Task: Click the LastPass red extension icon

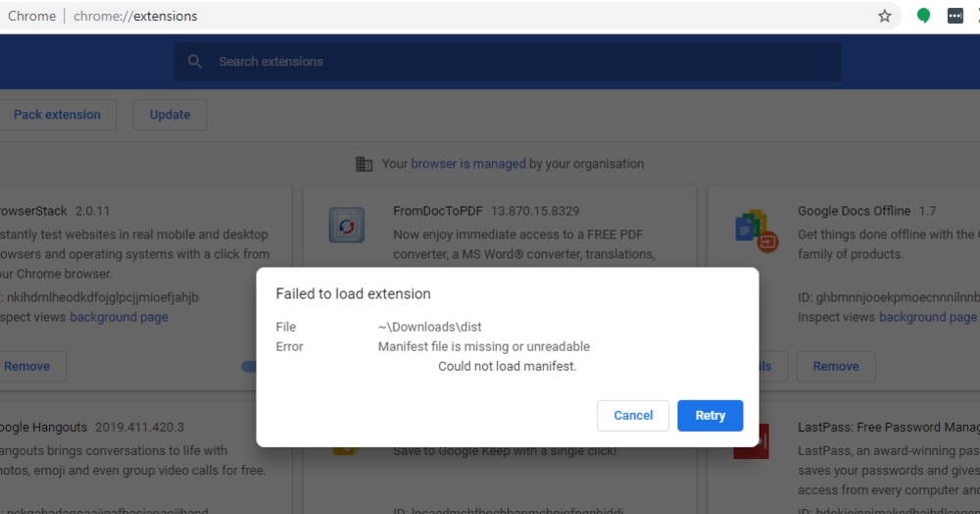Action: (752, 441)
